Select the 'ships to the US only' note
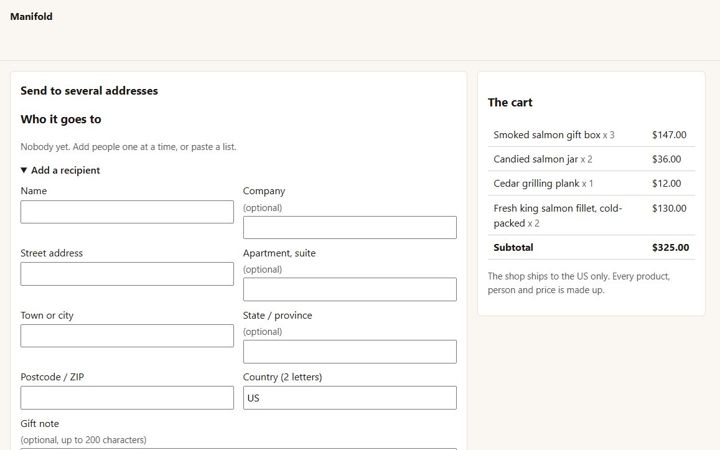The image size is (720, 450). [x=579, y=283]
